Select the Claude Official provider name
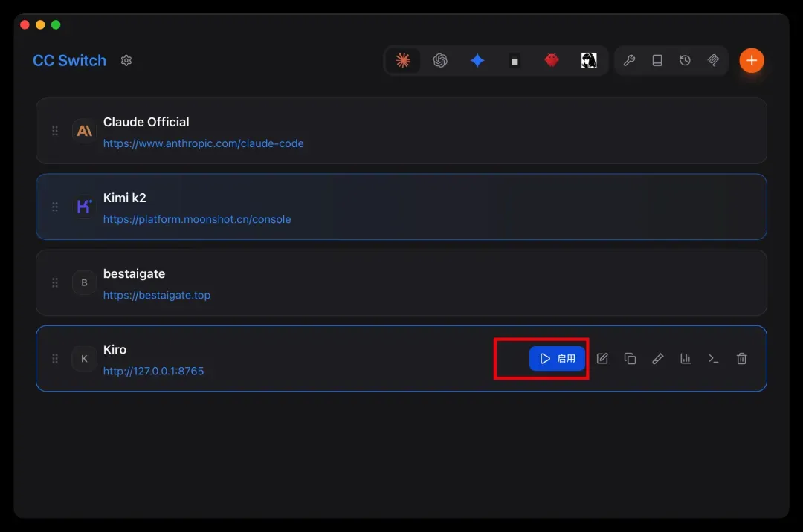Viewport: 803px width, 532px height. coord(146,122)
